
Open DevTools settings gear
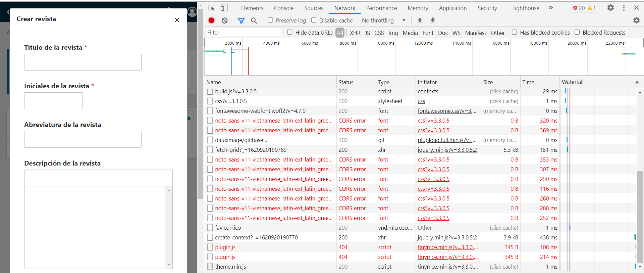(x=611, y=8)
